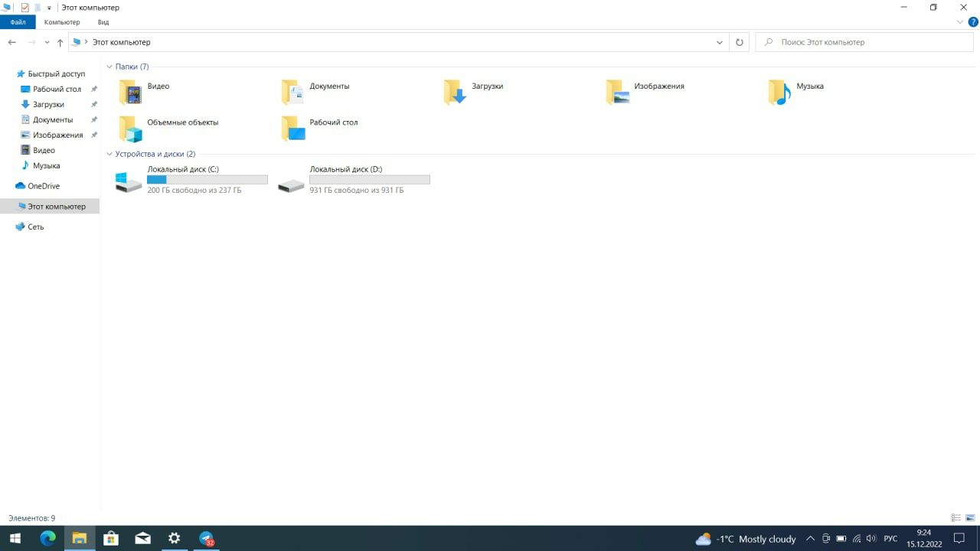Open the Файл ribbon tab

click(18, 22)
